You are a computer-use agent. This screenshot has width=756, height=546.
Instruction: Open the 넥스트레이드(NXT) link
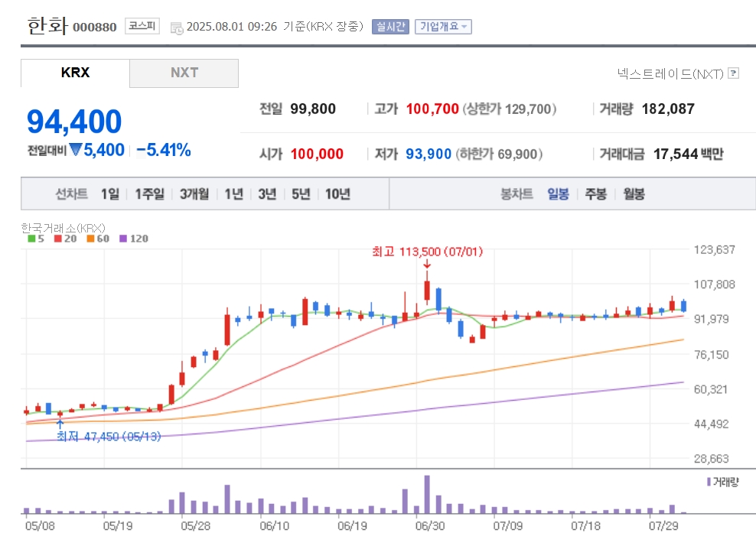670,73
